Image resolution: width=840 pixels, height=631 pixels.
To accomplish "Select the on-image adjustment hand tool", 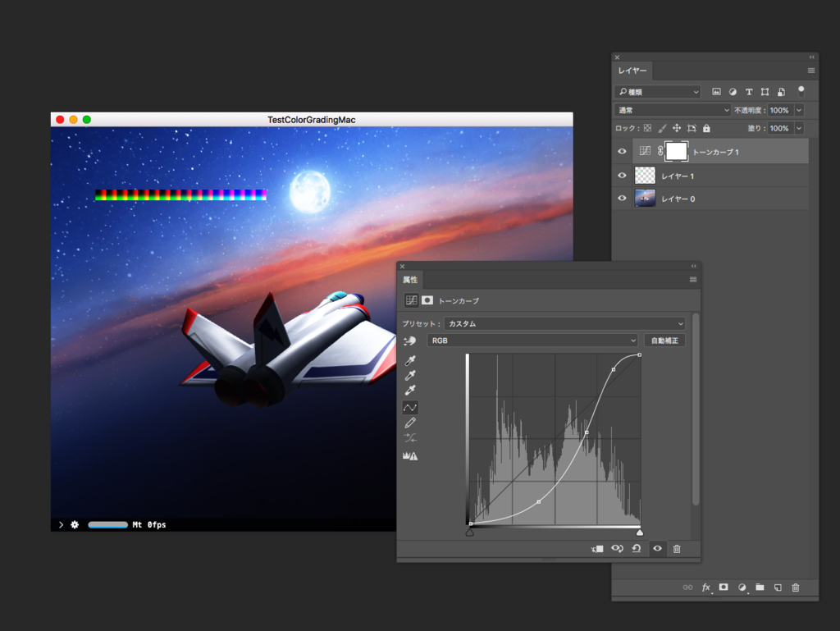I will pyautogui.click(x=410, y=341).
